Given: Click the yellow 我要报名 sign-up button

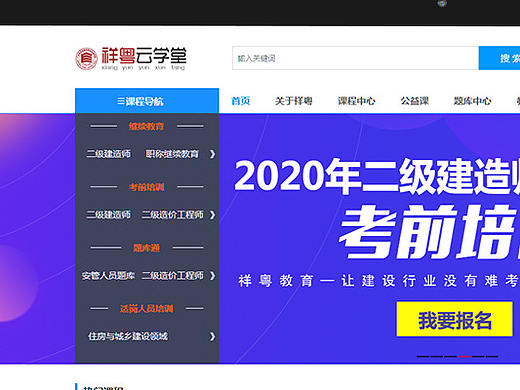Looking at the screenshot, I should [454, 319].
